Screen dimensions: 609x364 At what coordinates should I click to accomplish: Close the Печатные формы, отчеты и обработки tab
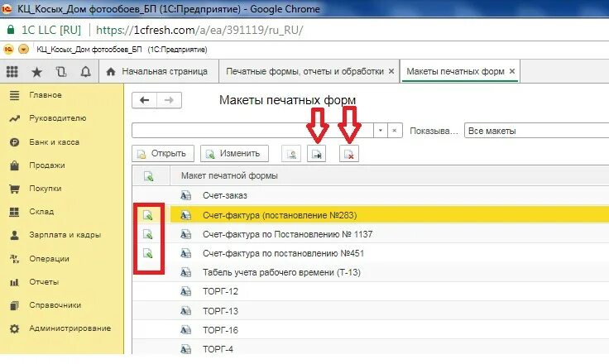[x=391, y=71]
